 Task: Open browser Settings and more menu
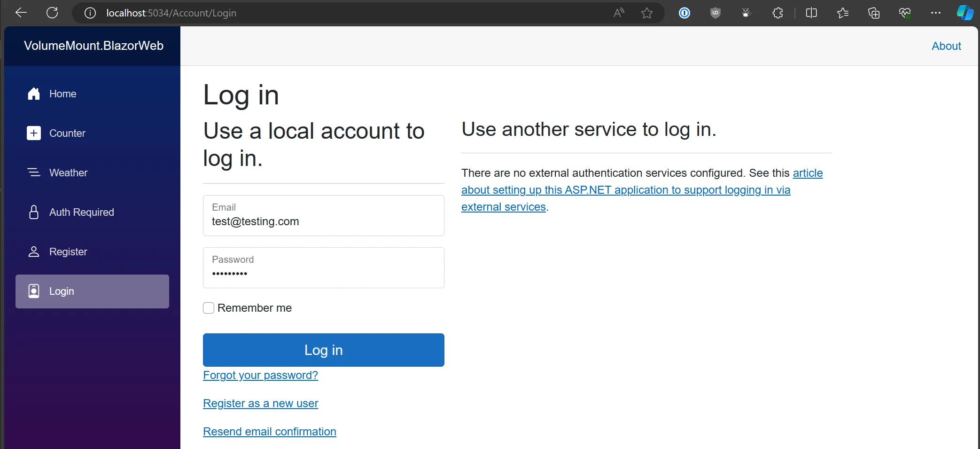(x=936, y=13)
